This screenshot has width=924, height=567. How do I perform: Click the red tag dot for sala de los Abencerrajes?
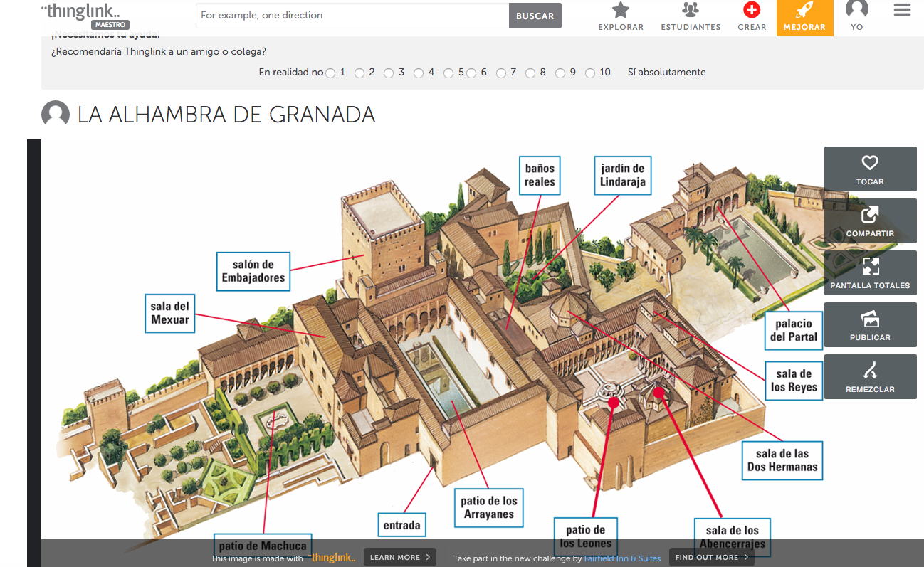click(658, 392)
